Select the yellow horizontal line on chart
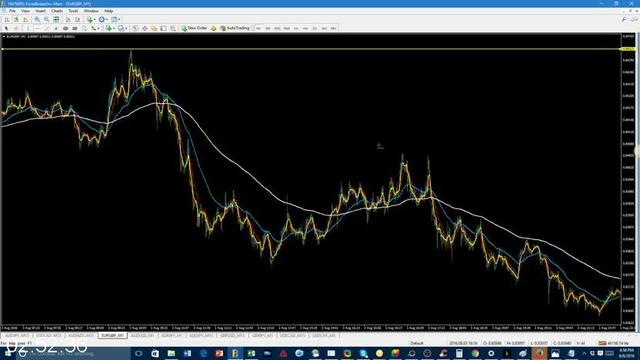The width and height of the screenshot is (640, 360). click(310, 49)
